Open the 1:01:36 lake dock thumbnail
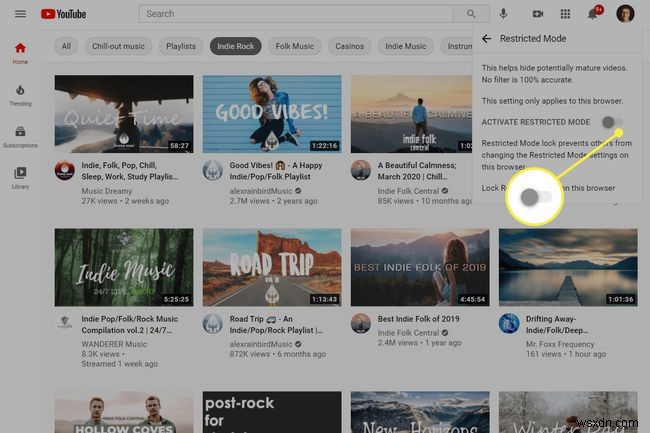The width and height of the screenshot is (650, 433). [568, 267]
